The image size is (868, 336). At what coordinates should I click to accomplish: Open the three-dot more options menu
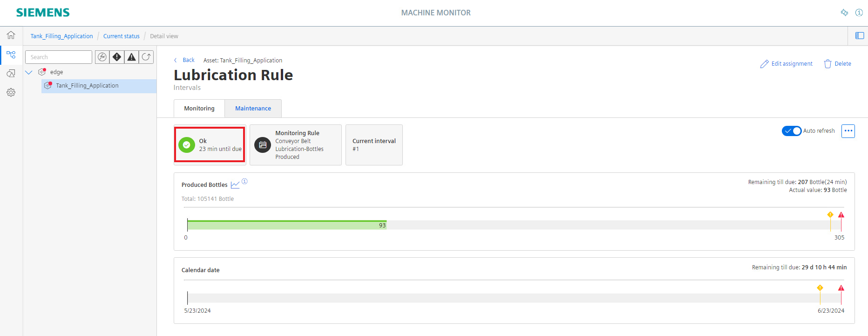(x=848, y=131)
